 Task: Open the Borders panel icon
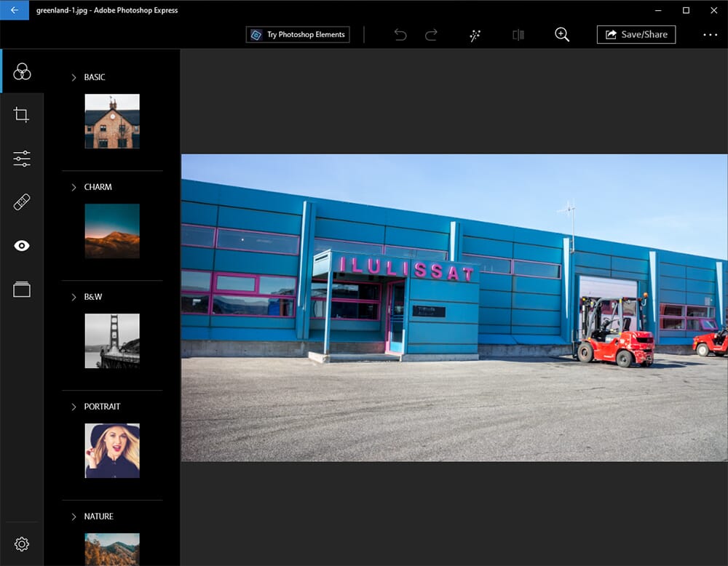point(22,290)
